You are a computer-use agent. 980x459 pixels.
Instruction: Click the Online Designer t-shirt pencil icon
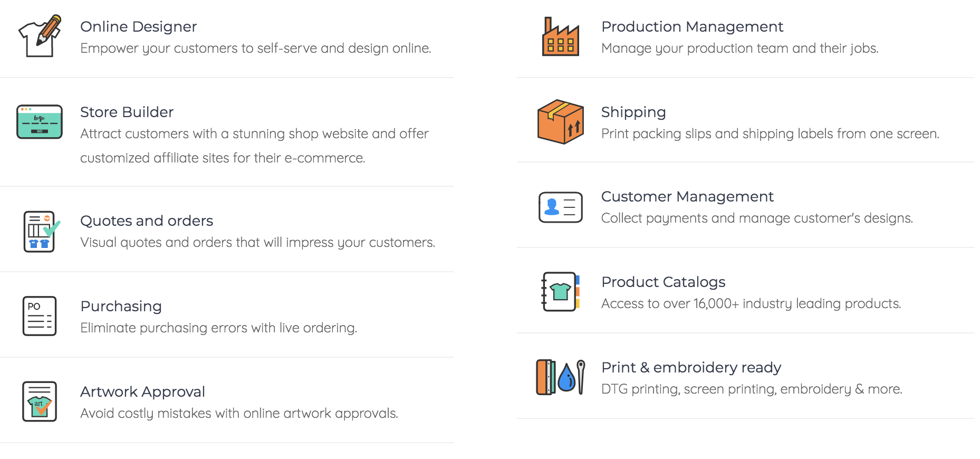40,36
